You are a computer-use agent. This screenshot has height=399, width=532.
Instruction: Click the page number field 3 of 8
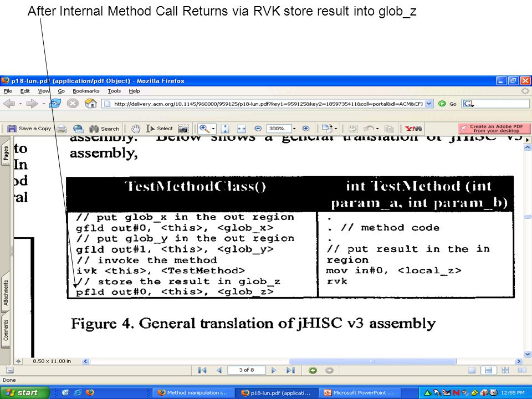[246, 370]
